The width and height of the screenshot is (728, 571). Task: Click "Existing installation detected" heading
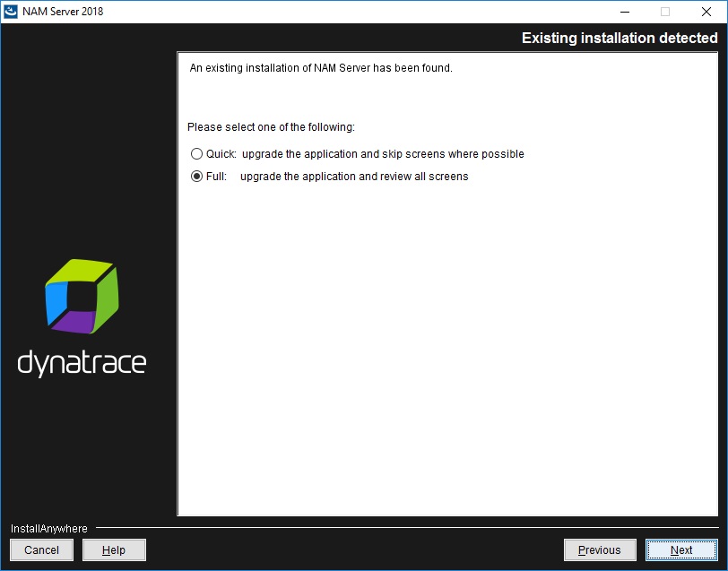pyautogui.click(x=620, y=38)
